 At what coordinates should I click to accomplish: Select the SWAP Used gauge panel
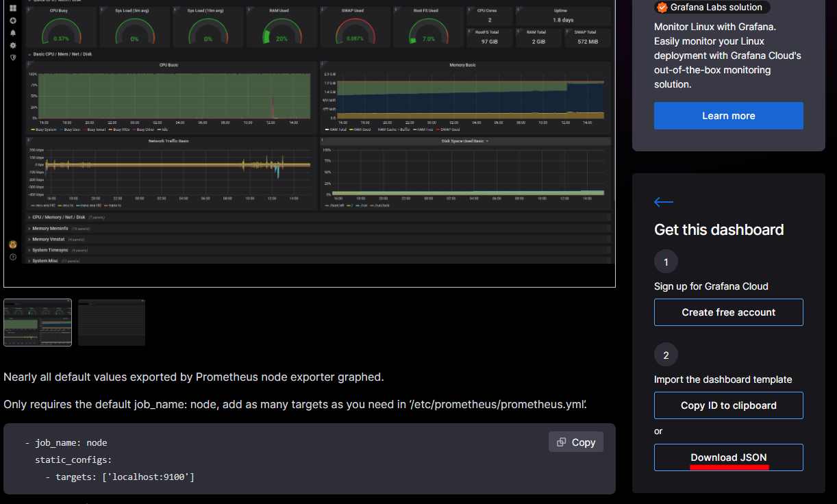pyautogui.click(x=355, y=27)
